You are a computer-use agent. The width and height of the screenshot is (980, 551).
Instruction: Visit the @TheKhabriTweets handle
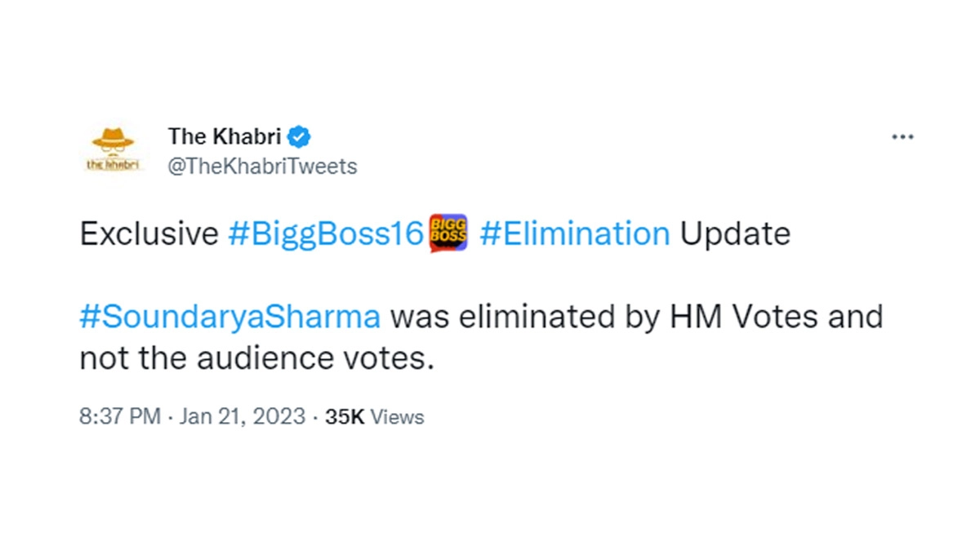click(x=262, y=167)
